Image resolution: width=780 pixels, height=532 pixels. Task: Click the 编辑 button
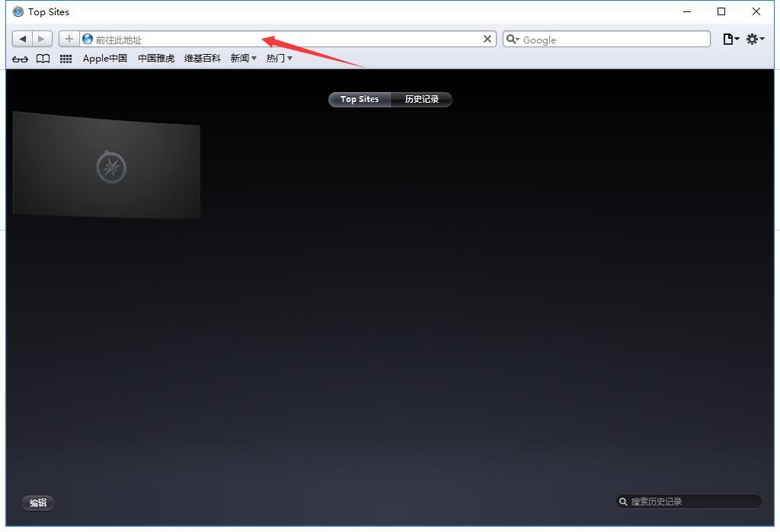point(38,502)
